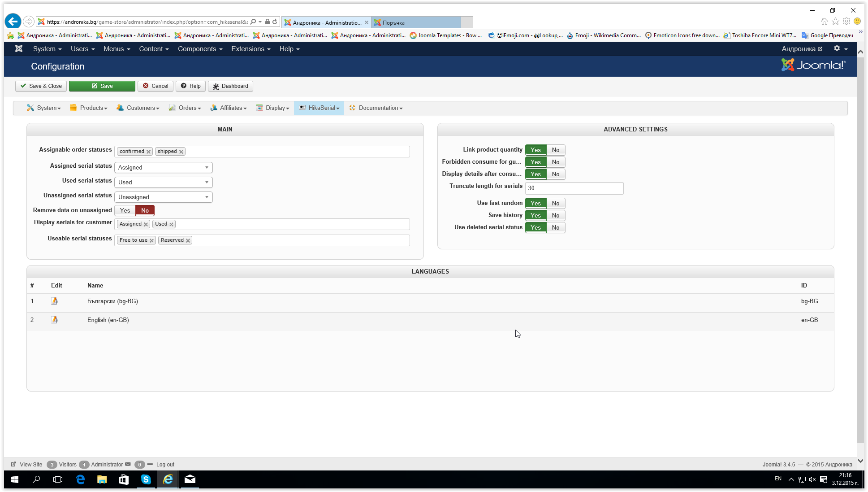868x492 pixels.
Task: Click the Joomla logo icon in top menu
Action: (19, 48)
